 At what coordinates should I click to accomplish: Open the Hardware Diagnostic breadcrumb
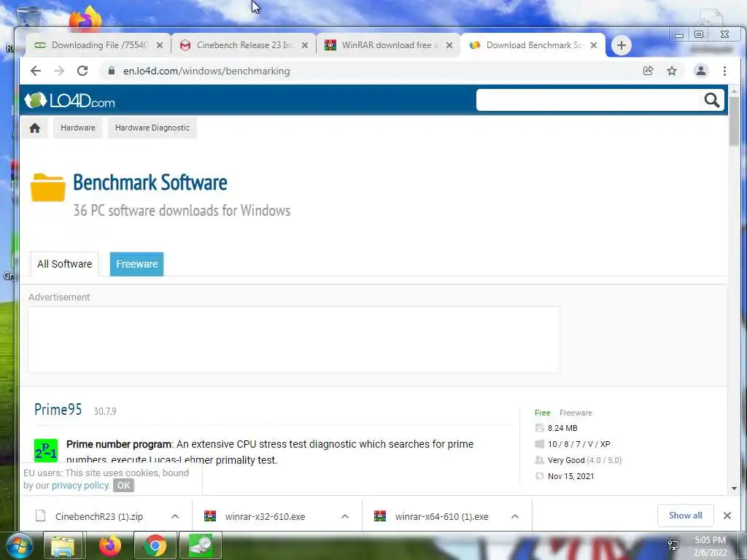152,128
